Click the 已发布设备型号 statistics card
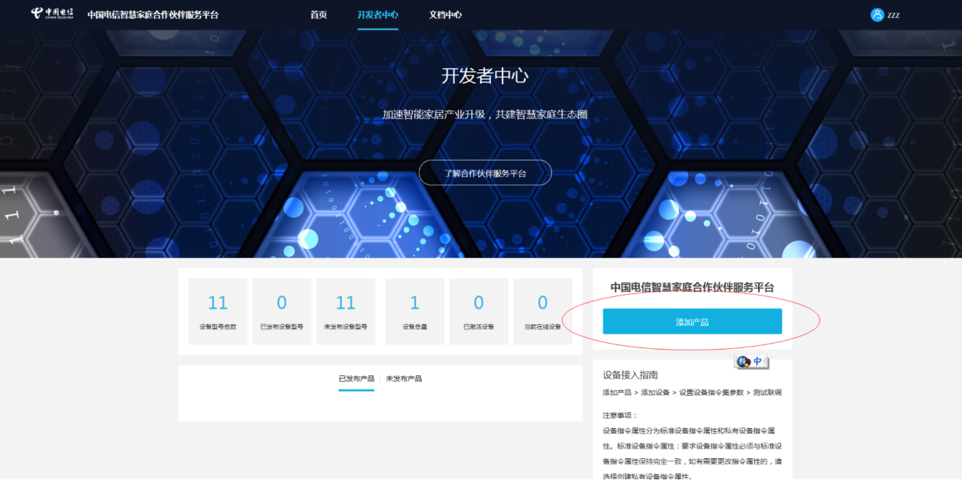The image size is (962, 482). pyautogui.click(x=282, y=311)
